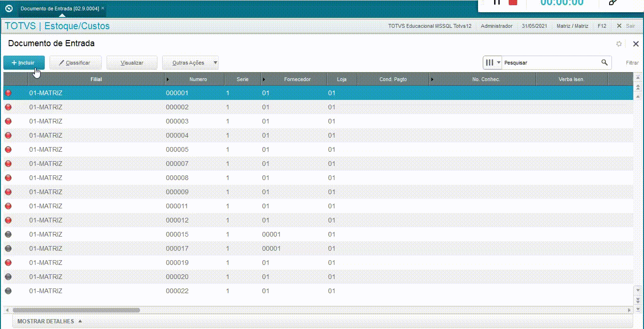Click red status icon of row 000012

point(8,220)
